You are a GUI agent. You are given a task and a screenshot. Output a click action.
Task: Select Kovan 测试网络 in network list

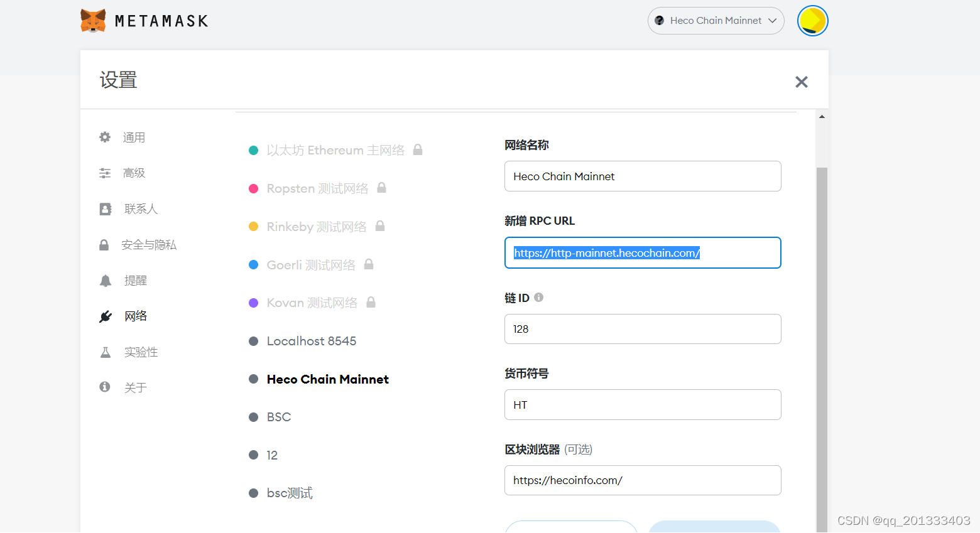[x=312, y=303]
